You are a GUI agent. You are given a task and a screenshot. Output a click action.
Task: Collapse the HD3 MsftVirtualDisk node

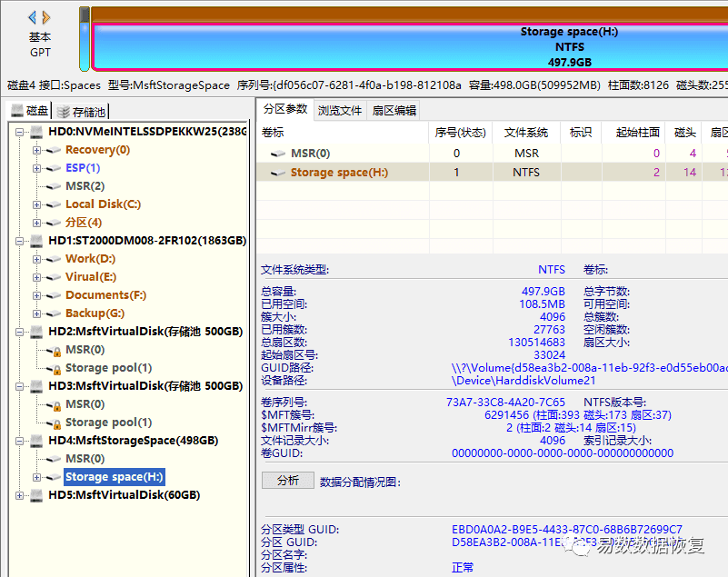[x=19, y=386]
